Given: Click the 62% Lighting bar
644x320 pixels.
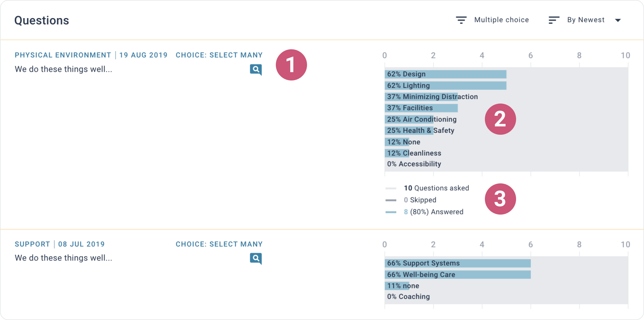Looking at the screenshot, I should point(446,85).
